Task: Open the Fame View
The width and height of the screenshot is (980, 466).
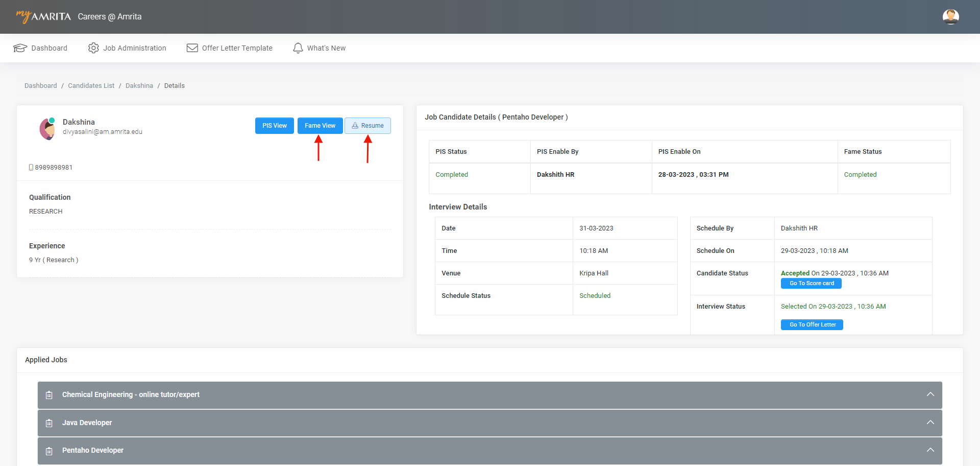Action: click(x=320, y=126)
